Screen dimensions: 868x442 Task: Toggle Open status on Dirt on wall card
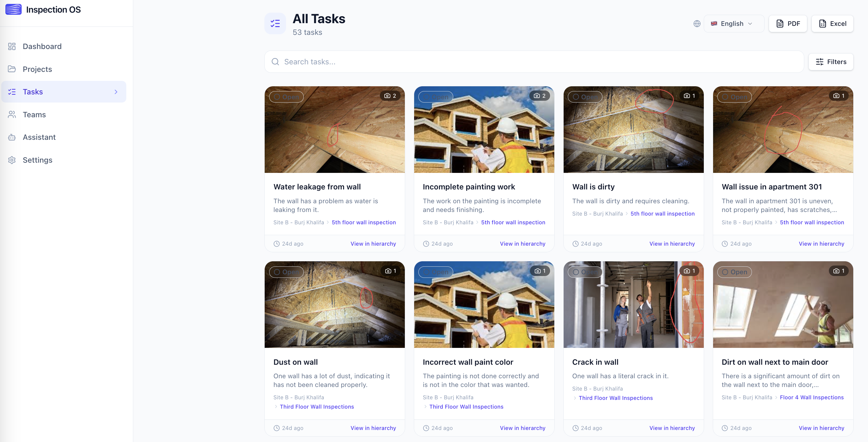coord(734,272)
